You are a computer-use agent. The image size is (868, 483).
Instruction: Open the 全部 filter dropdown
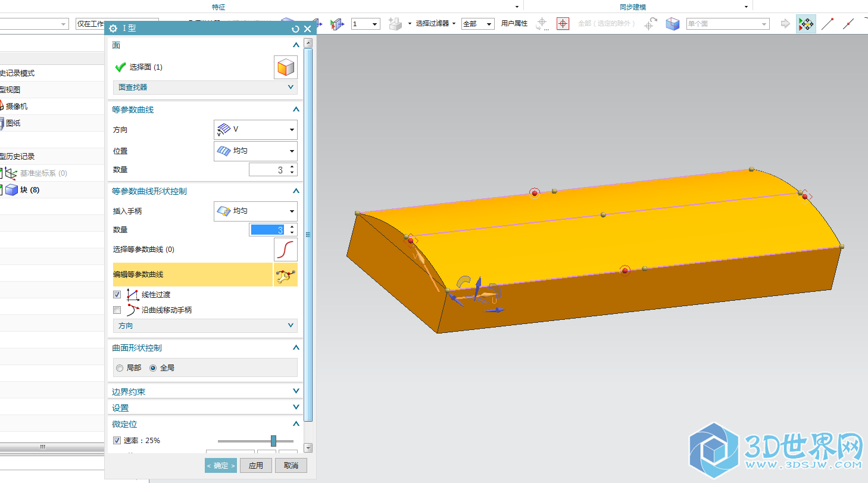pos(477,24)
